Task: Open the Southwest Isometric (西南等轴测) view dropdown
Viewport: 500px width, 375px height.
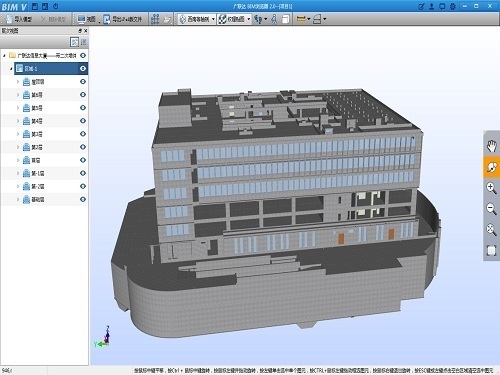Action: 197,19
